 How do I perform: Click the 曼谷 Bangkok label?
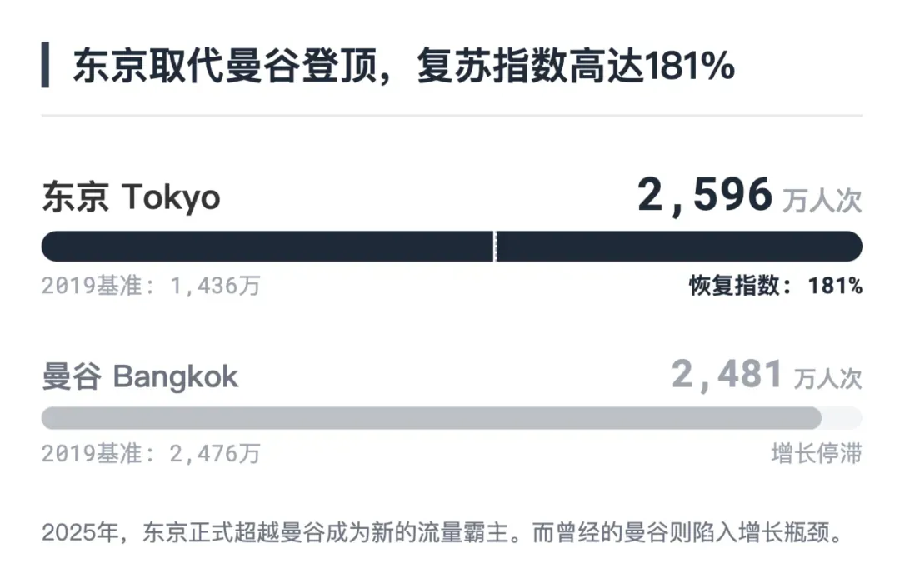(x=140, y=376)
